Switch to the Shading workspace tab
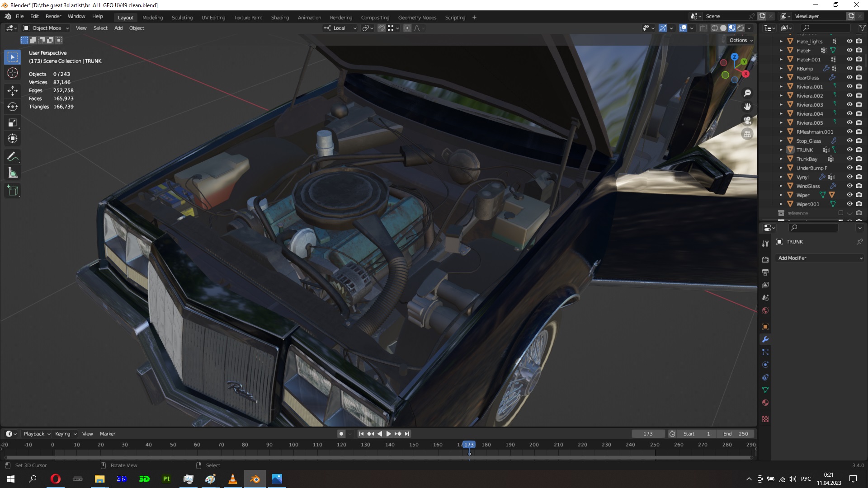The image size is (868, 488). pyautogui.click(x=280, y=18)
